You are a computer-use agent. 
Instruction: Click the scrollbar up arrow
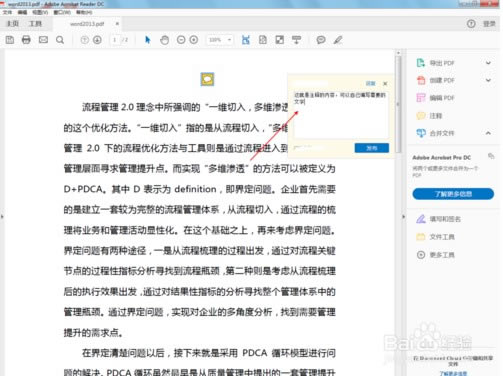click(398, 53)
